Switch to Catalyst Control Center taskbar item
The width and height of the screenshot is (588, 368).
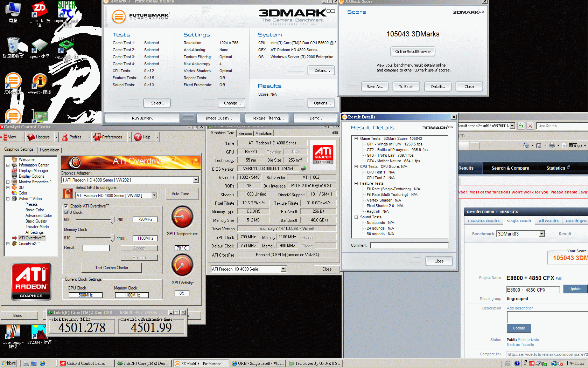click(x=86, y=363)
